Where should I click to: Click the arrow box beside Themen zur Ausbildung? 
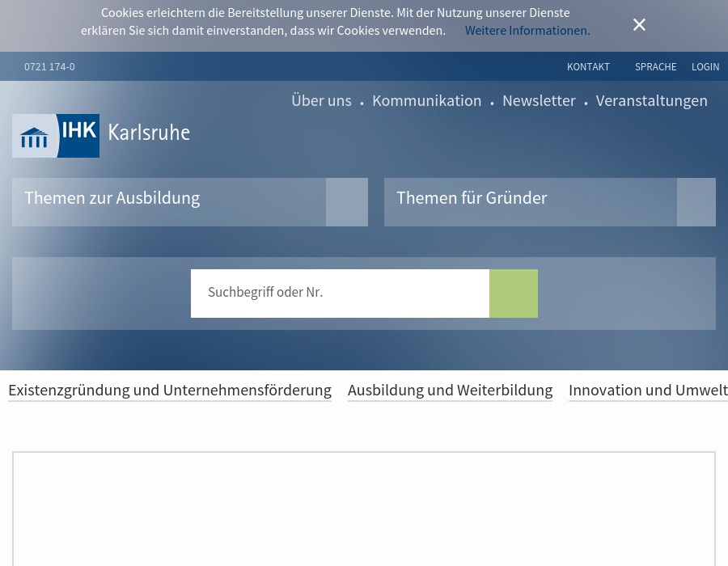(x=347, y=202)
